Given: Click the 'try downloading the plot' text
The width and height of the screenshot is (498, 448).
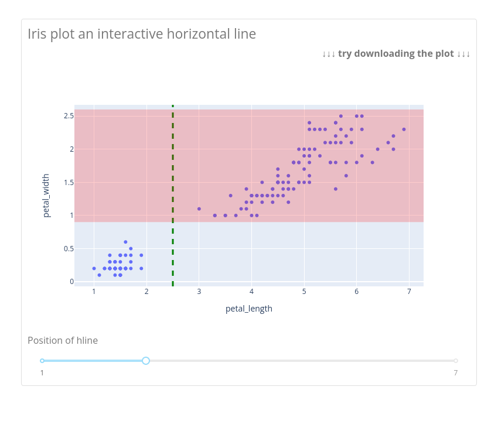Looking at the screenshot, I should tap(395, 54).
